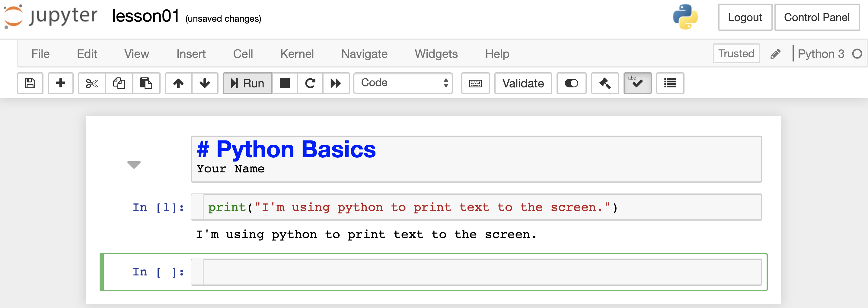Open the Kernel menu
Screen dimensions: 868x308
296,54
